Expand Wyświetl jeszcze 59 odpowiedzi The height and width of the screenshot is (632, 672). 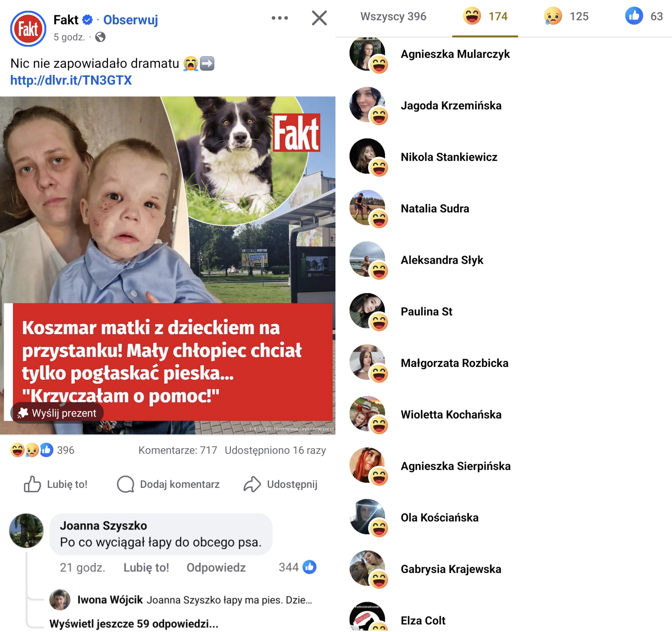(134, 624)
